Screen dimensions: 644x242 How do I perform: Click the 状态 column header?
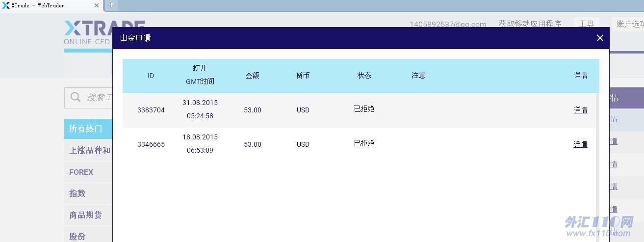pos(364,76)
